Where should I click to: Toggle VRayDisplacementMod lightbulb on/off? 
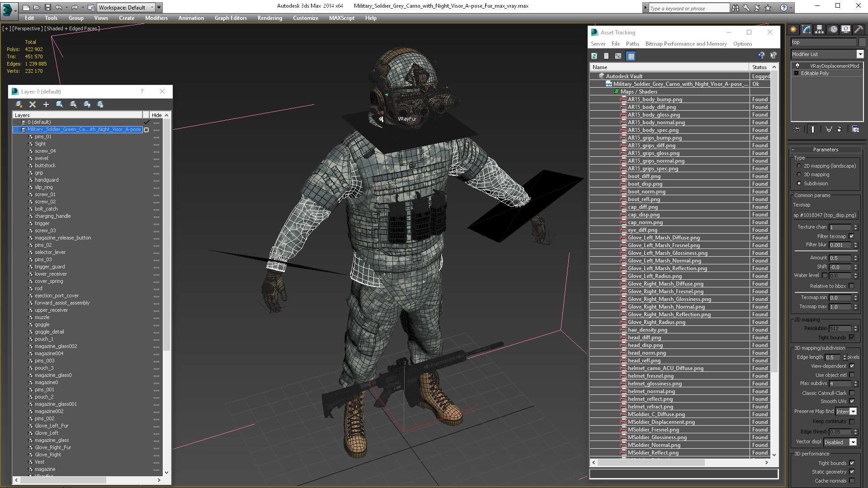point(797,66)
